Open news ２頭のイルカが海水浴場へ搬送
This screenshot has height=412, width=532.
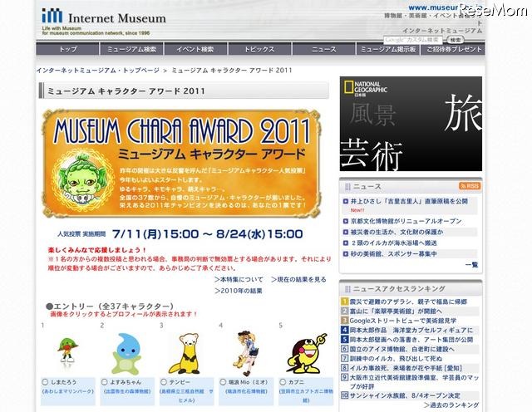pyautogui.click(x=393, y=243)
